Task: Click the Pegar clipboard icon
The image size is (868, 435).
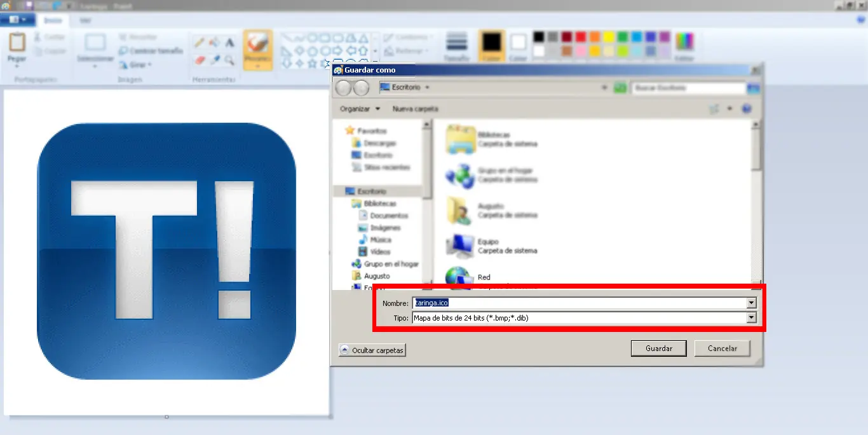Action: click(x=17, y=44)
